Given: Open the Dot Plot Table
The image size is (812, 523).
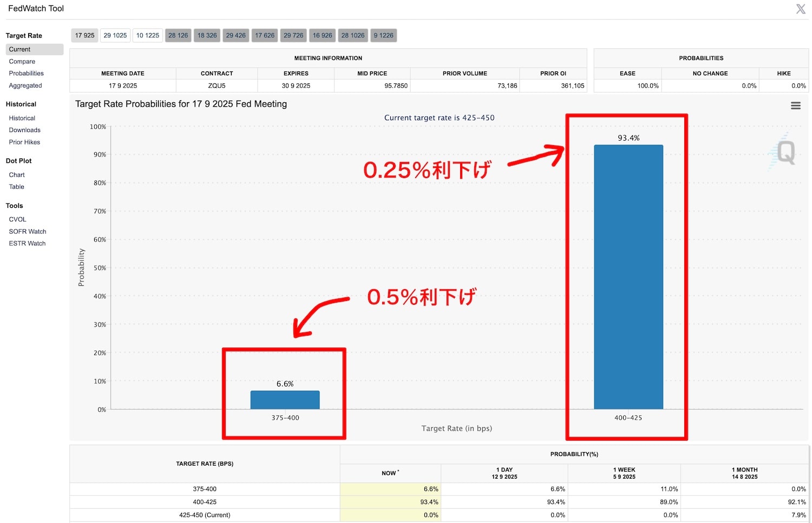Looking at the screenshot, I should (17, 187).
